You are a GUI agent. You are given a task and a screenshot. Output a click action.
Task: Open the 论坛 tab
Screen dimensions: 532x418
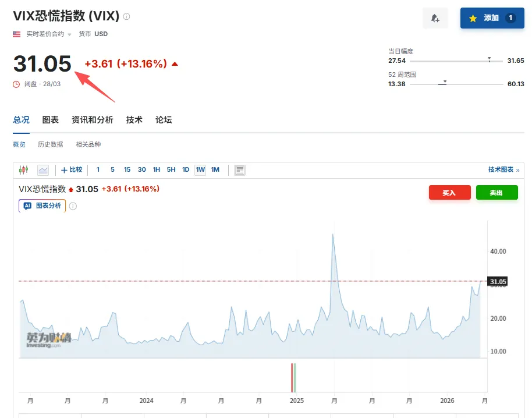164,120
